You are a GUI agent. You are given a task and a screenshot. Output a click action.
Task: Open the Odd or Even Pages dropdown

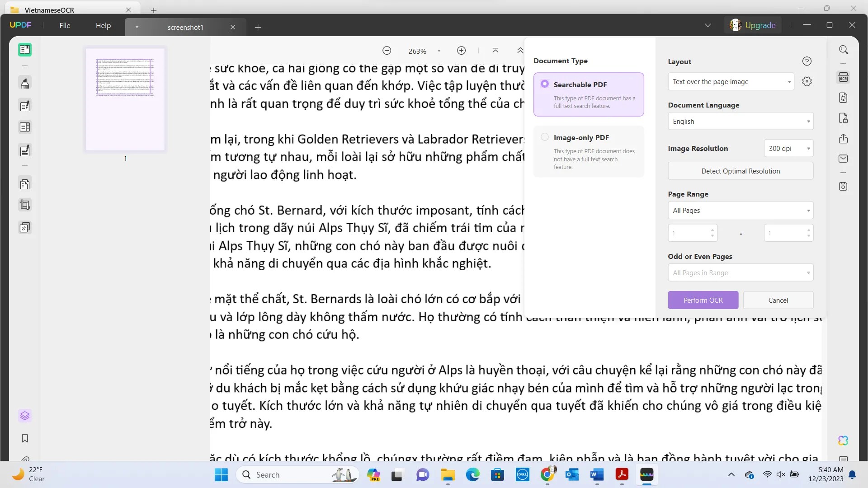coord(740,272)
